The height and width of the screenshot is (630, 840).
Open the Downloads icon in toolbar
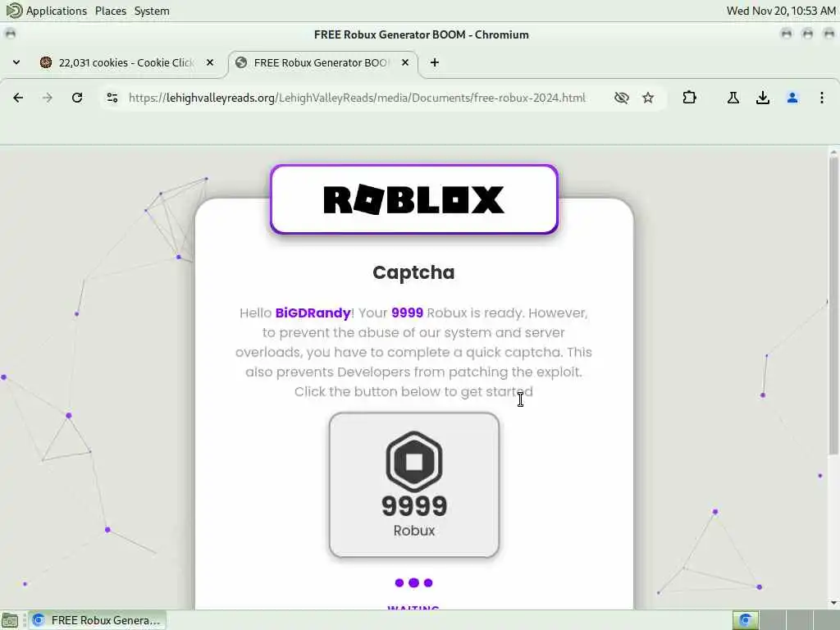pos(763,98)
